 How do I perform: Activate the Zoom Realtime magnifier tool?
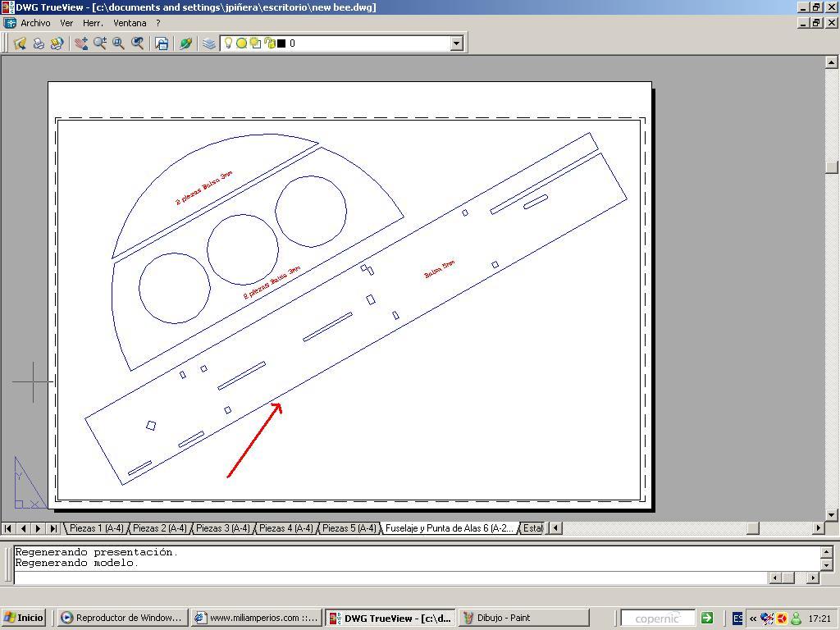[100, 43]
